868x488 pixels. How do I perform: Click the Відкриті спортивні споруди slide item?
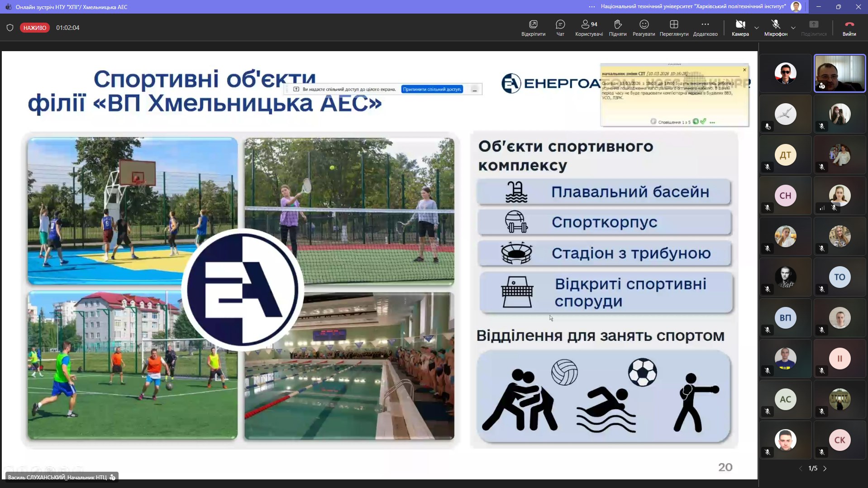click(606, 292)
